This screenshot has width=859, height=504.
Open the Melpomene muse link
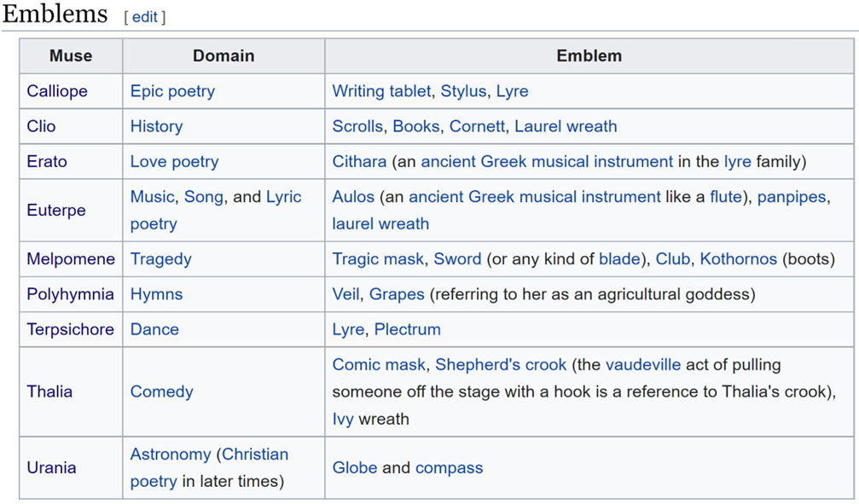pyautogui.click(x=71, y=259)
